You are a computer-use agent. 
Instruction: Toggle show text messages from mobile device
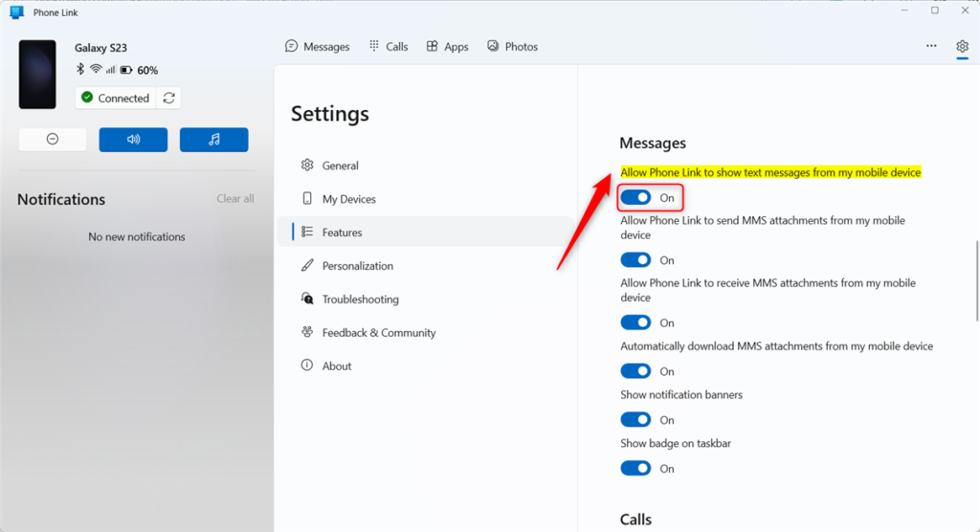point(635,197)
